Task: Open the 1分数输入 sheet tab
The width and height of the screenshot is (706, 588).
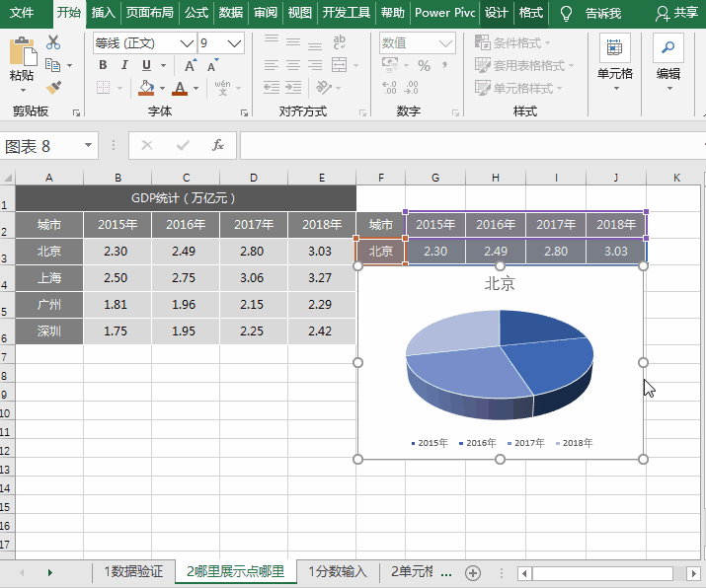Action: tap(338, 571)
